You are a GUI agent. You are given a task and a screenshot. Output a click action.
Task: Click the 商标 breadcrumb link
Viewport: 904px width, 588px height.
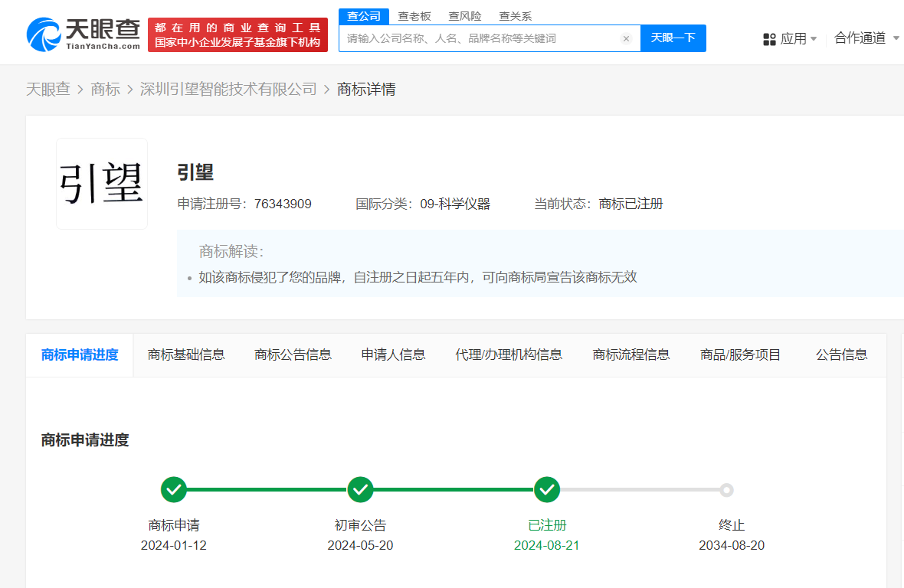pos(105,90)
